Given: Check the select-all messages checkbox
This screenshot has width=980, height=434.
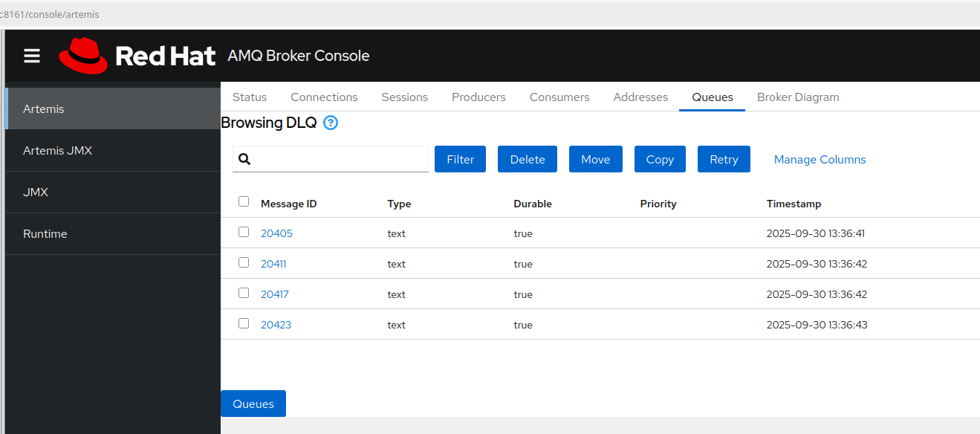Looking at the screenshot, I should point(244,201).
